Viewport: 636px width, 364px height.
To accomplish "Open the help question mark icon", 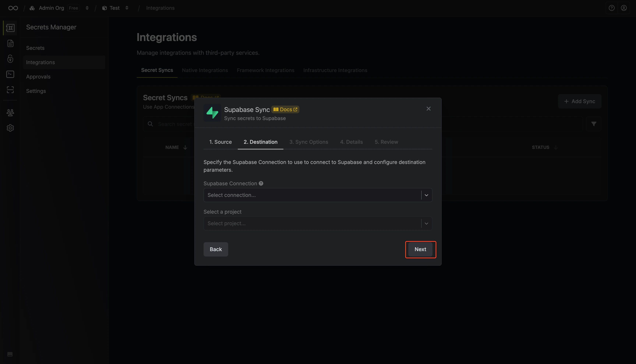I will 612,8.
